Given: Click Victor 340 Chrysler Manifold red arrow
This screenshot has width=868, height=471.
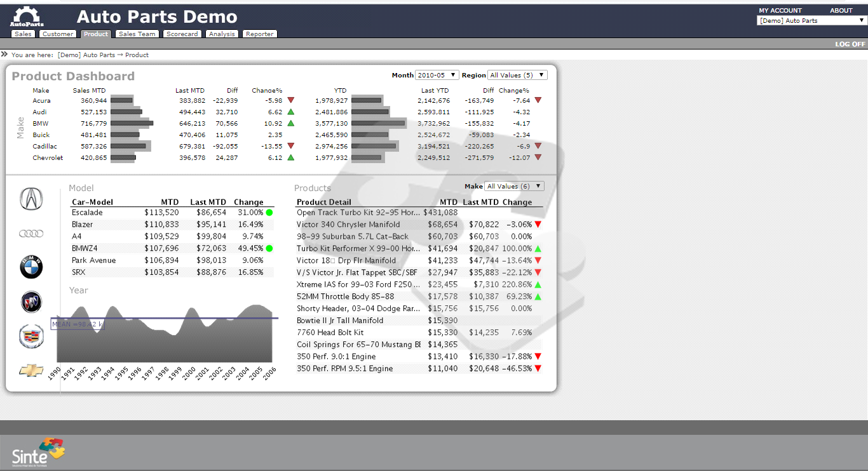Looking at the screenshot, I should 538,225.
